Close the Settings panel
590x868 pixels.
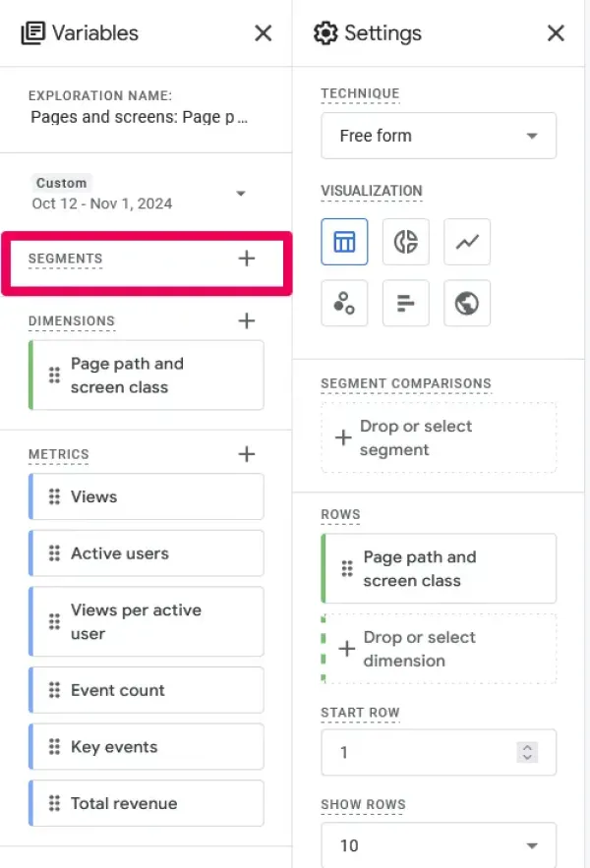coord(556,33)
